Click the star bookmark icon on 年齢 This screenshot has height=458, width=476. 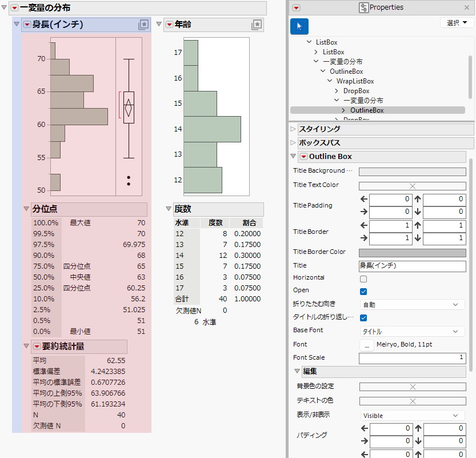point(257,25)
